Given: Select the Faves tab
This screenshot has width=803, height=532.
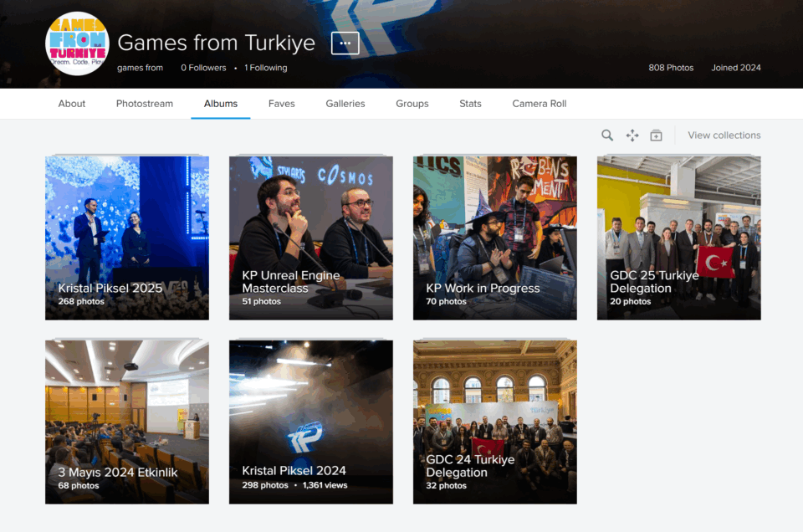Looking at the screenshot, I should tap(282, 104).
